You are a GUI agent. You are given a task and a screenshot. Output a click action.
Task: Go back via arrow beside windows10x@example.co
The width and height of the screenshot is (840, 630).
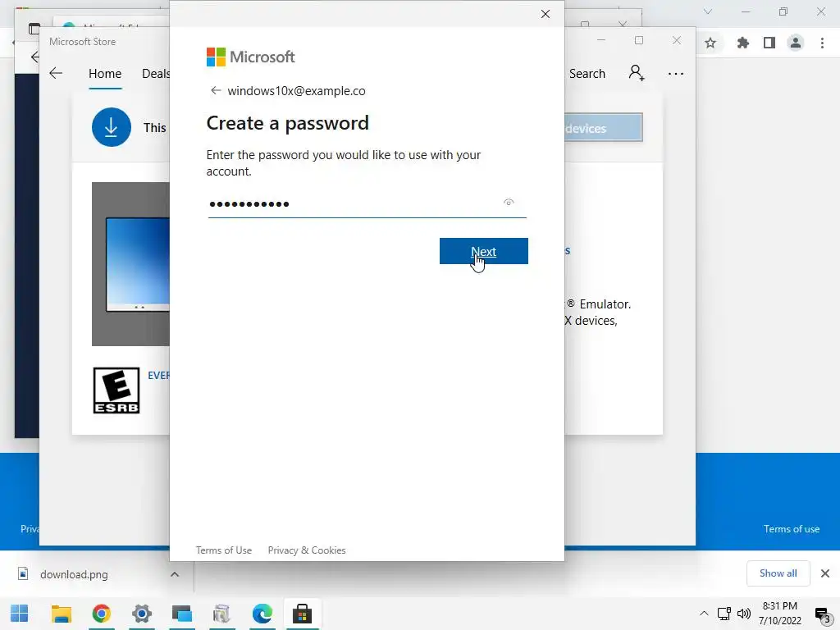point(216,90)
